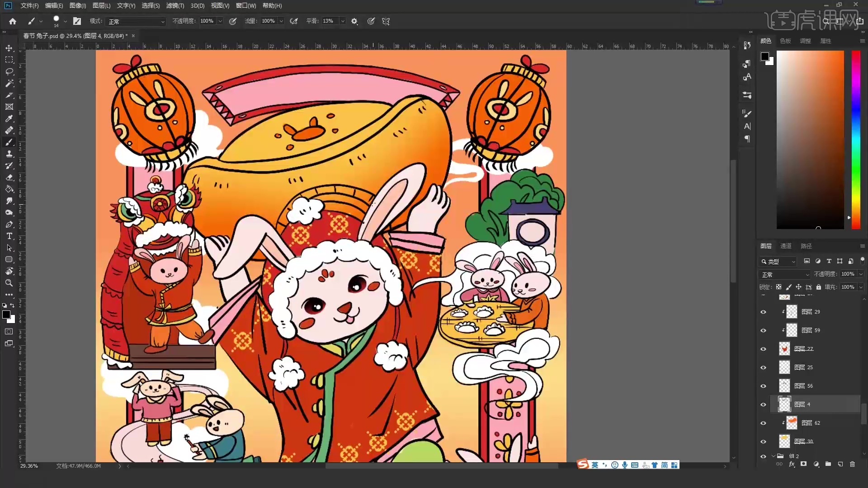Select the Magic Wand tool
The image size is (868, 488).
click(9, 83)
